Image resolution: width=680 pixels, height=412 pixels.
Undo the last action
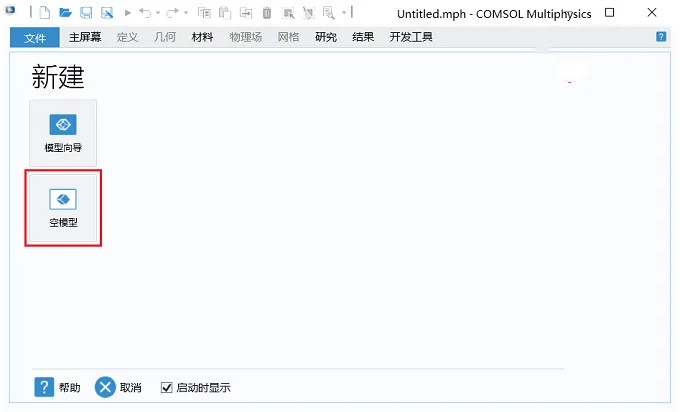(x=145, y=13)
